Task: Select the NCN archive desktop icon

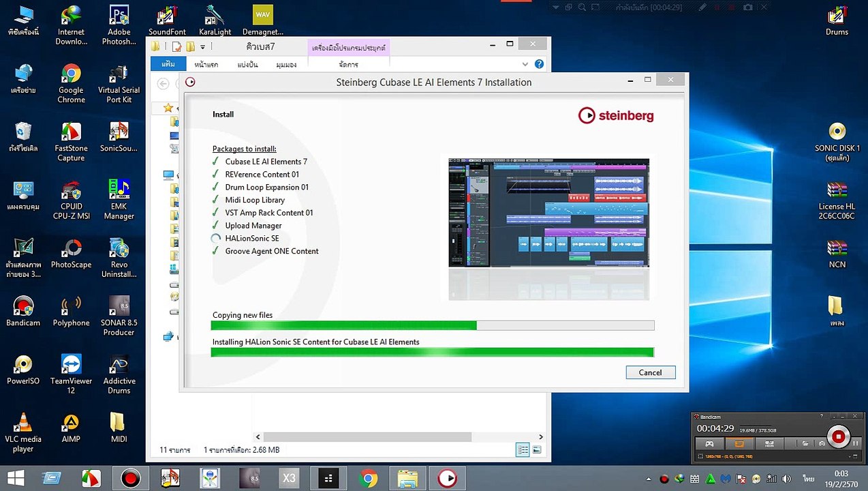Action: (x=837, y=253)
